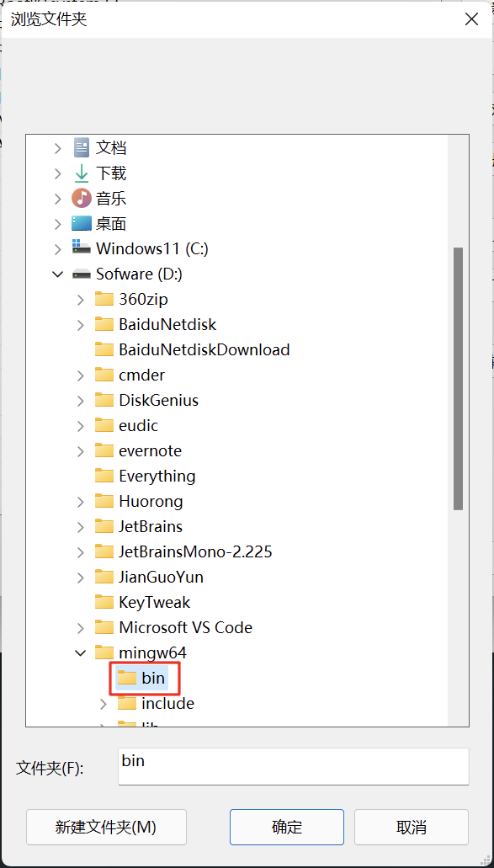Click the mingw64 folder icon
Viewport: 494px width, 868px height.
[x=104, y=652]
